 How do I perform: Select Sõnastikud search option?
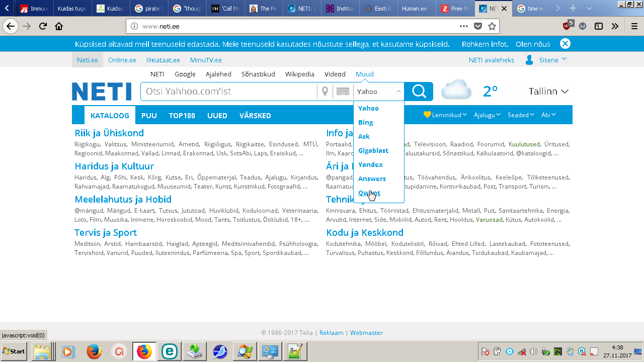[x=258, y=74]
